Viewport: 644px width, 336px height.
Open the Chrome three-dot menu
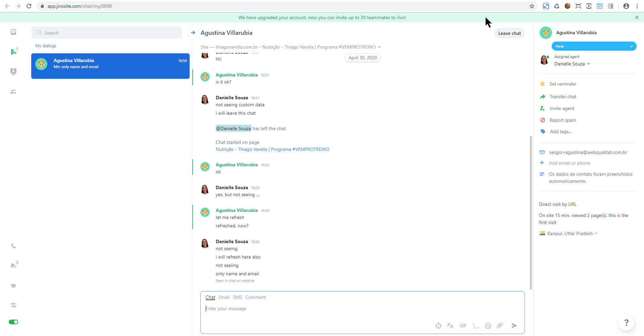click(637, 6)
